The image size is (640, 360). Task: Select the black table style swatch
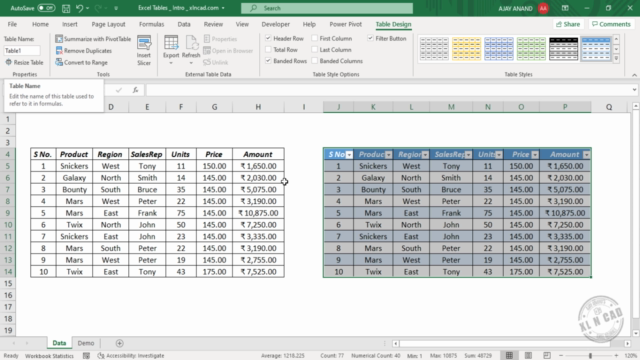point(564,49)
